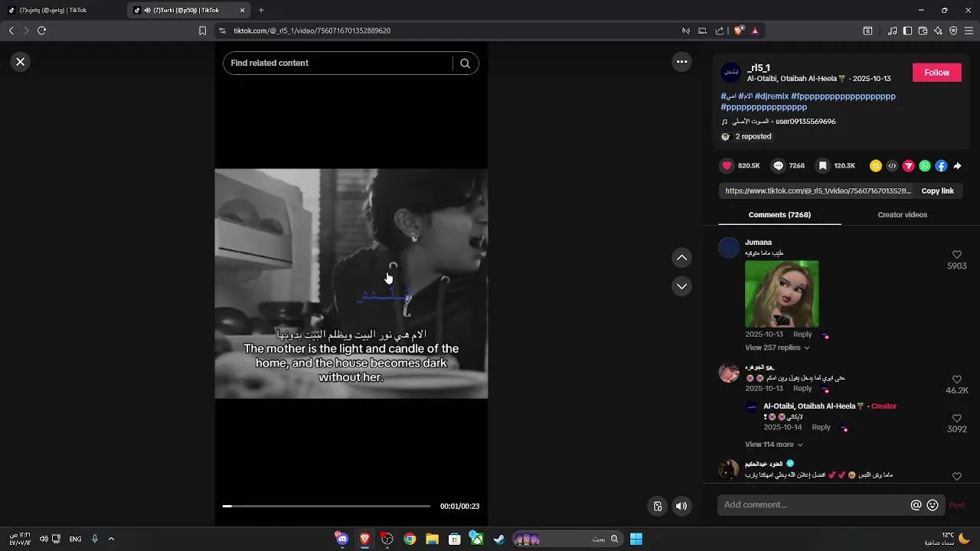Open Windows Start from the taskbar
The image size is (980, 551).
(636, 539)
